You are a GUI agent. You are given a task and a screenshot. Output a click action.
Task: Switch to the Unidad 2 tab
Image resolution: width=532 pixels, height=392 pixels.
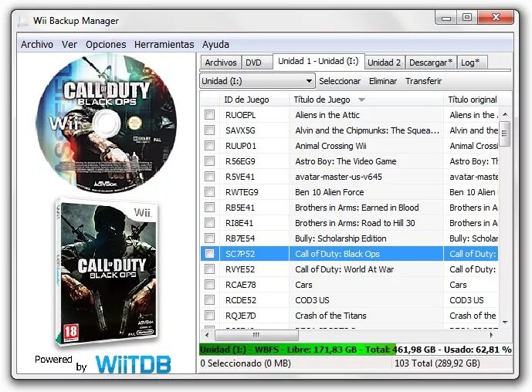tap(384, 63)
